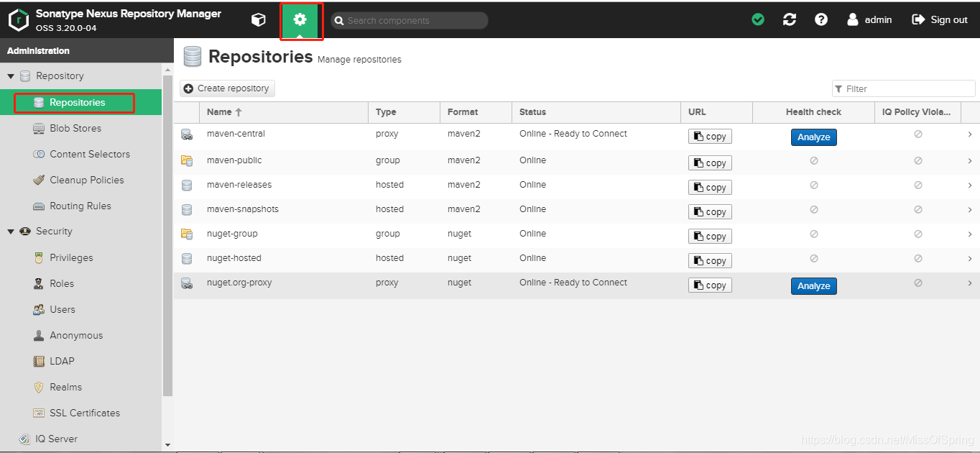Open Cleanup Policies in sidebar
The width and height of the screenshot is (980, 453).
click(x=80, y=180)
